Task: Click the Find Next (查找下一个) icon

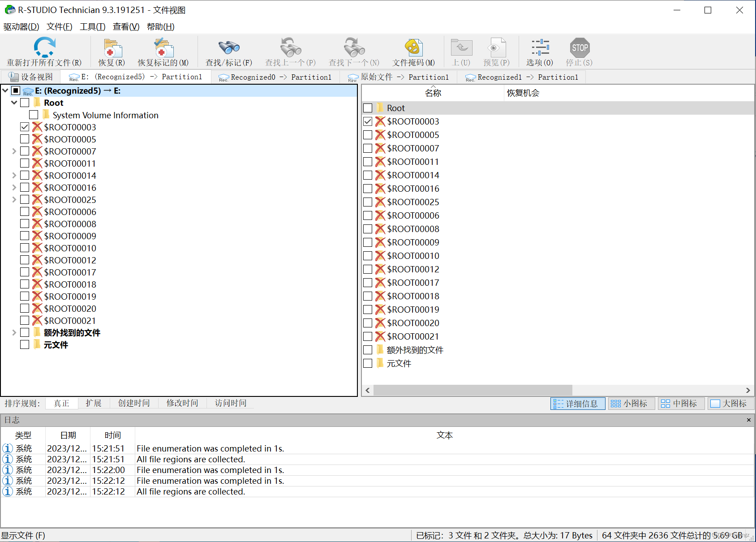Action: (354, 47)
